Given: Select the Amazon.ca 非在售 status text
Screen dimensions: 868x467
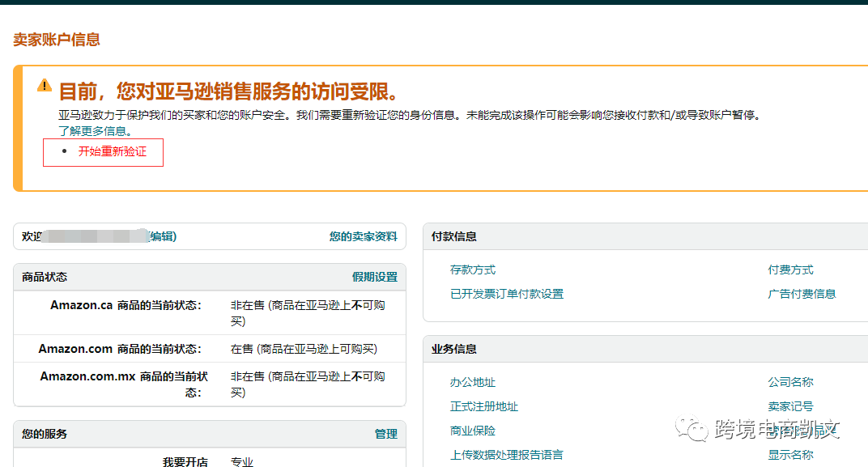Looking at the screenshot, I should [x=308, y=312].
